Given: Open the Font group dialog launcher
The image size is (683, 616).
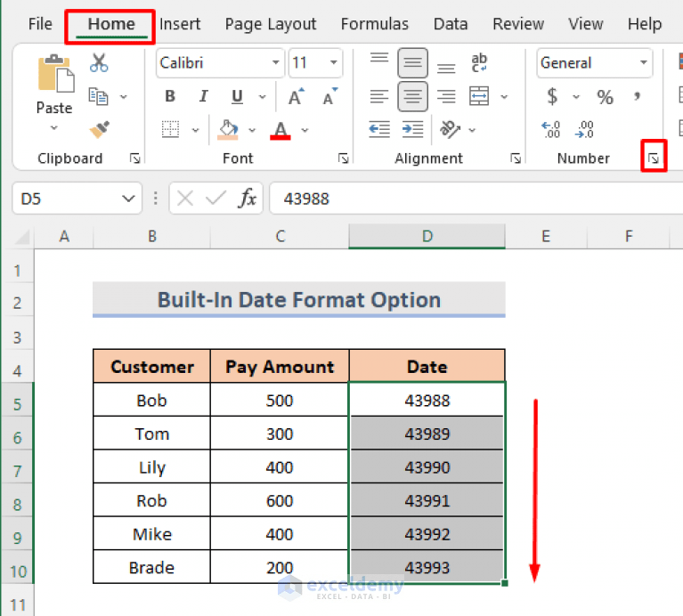Looking at the screenshot, I should pyautogui.click(x=343, y=158).
